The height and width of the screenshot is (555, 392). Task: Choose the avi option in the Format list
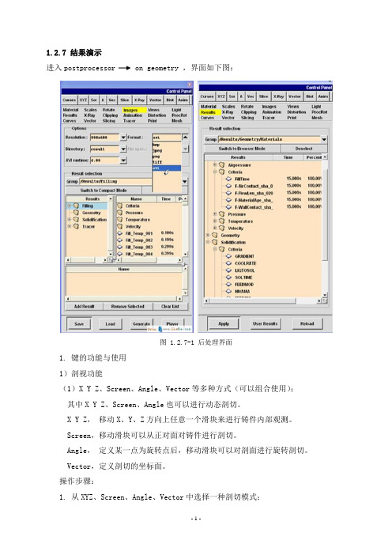pos(166,168)
